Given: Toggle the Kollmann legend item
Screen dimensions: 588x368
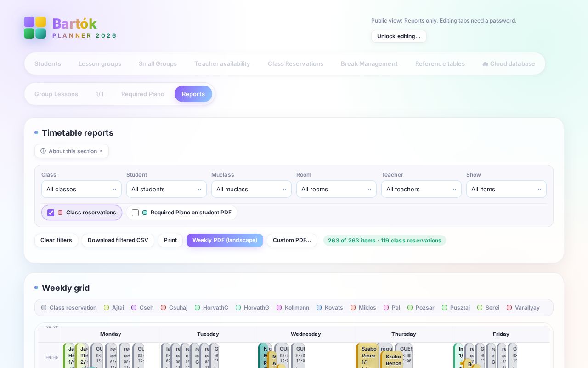Looking at the screenshot, I should (293, 308).
